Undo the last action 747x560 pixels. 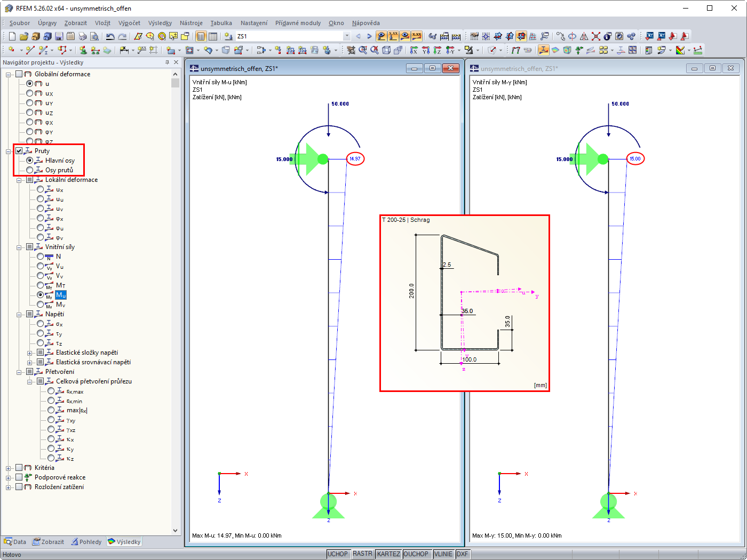[110, 36]
